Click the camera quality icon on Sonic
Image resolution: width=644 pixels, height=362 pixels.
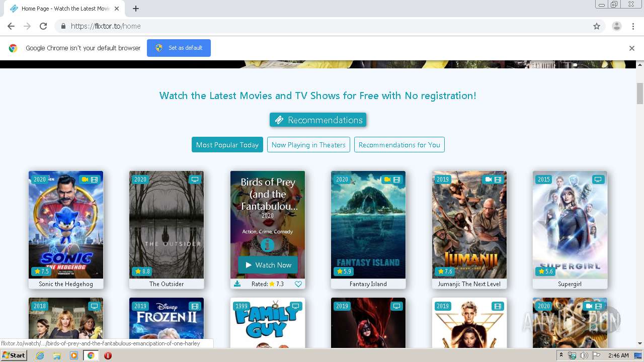pos(85,179)
